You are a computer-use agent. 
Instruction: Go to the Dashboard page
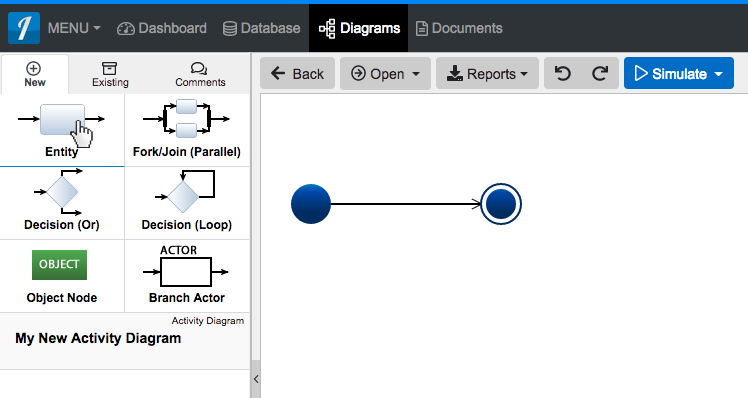point(162,28)
